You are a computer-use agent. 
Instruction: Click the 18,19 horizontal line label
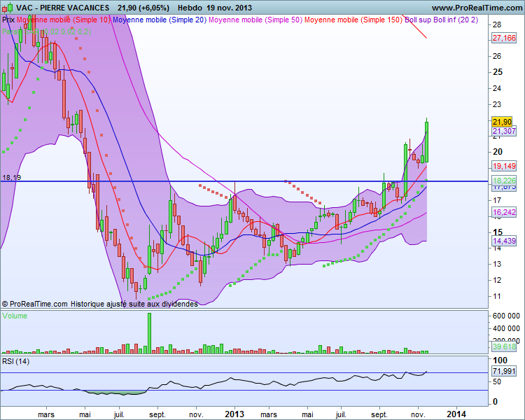point(11,177)
